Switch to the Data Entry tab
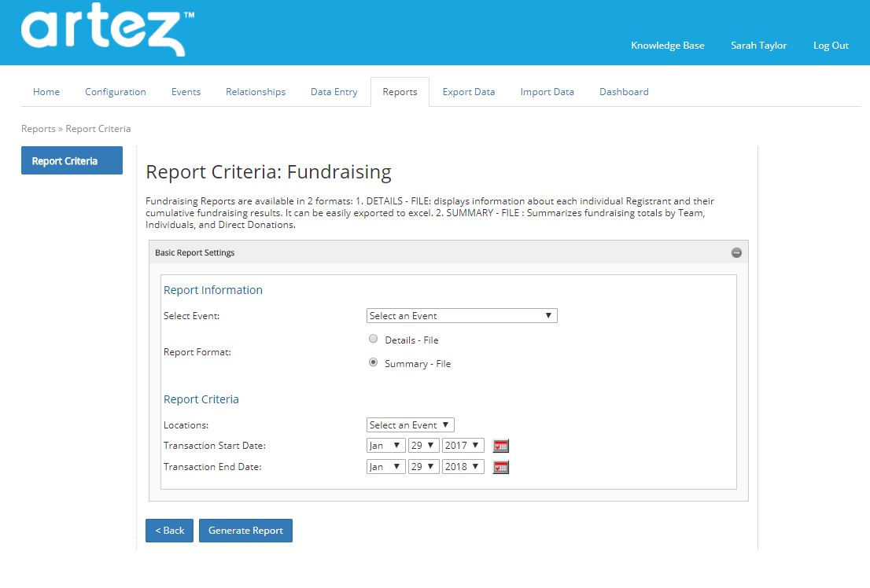 334,92
